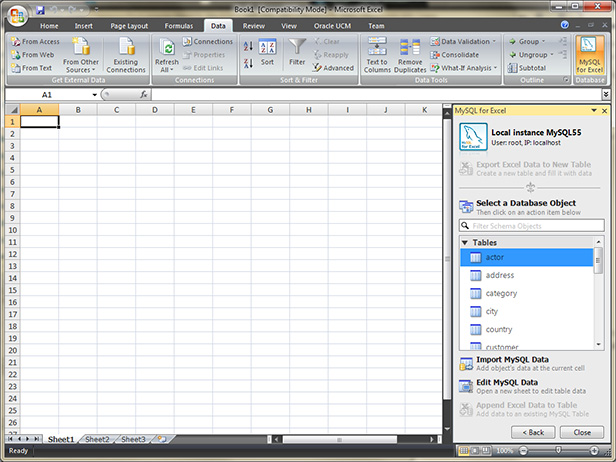
Task: Click the Office button orb
Action: click(17, 16)
